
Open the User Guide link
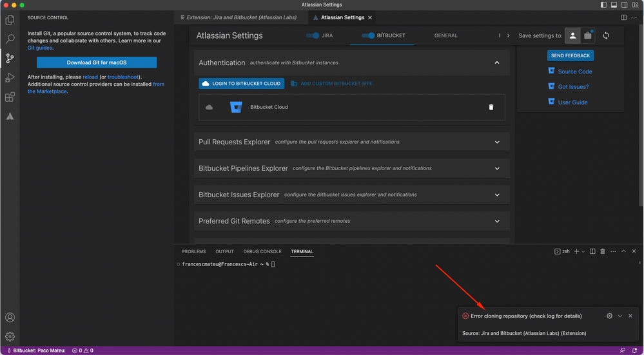pos(572,102)
